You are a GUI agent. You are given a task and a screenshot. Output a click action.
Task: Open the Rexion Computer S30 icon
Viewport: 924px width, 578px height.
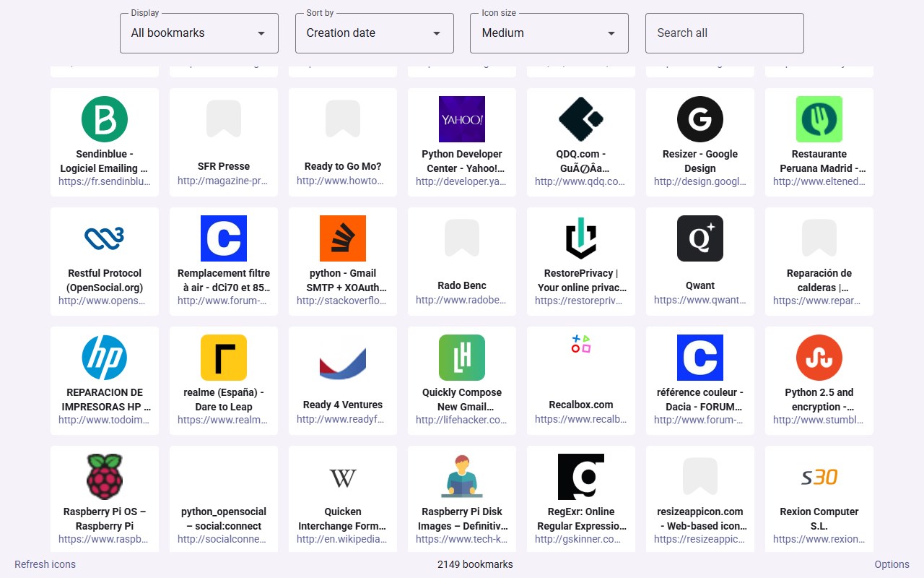coord(819,477)
